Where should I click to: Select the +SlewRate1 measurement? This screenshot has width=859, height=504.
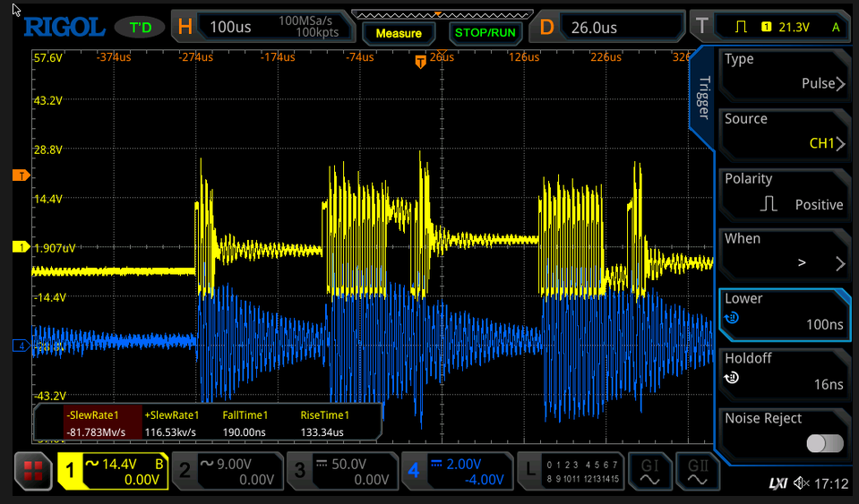171,414
